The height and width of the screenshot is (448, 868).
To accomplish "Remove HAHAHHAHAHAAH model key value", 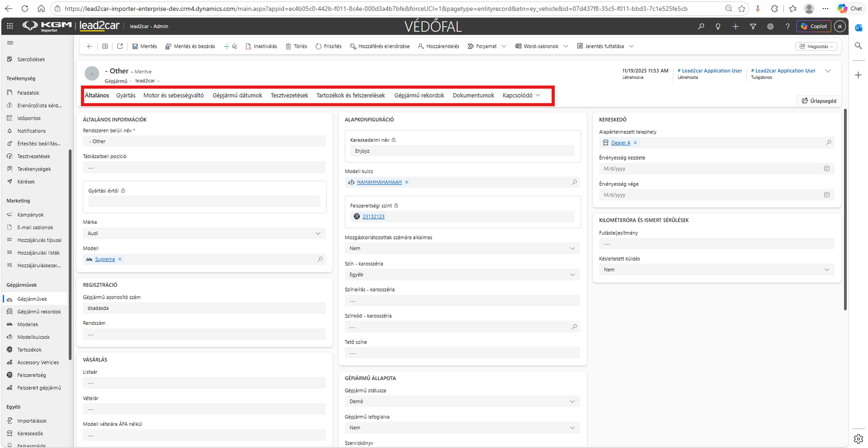I will tap(406, 182).
